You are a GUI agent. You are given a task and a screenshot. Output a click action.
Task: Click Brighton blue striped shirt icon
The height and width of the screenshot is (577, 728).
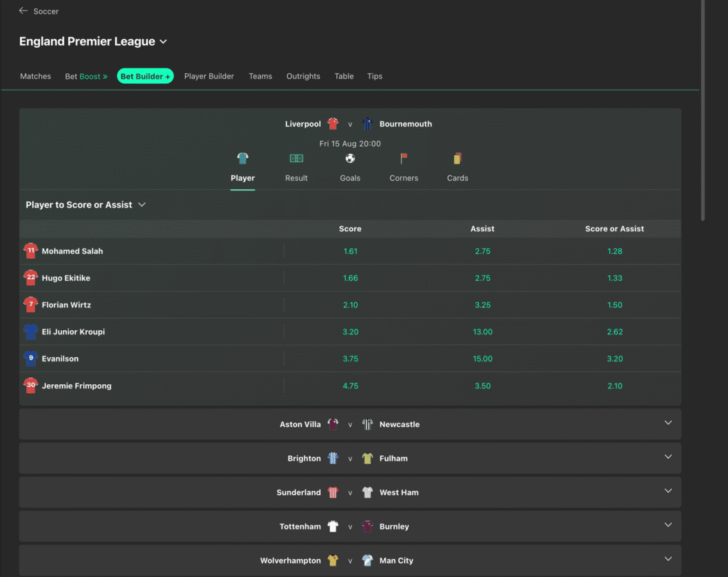pyautogui.click(x=333, y=458)
